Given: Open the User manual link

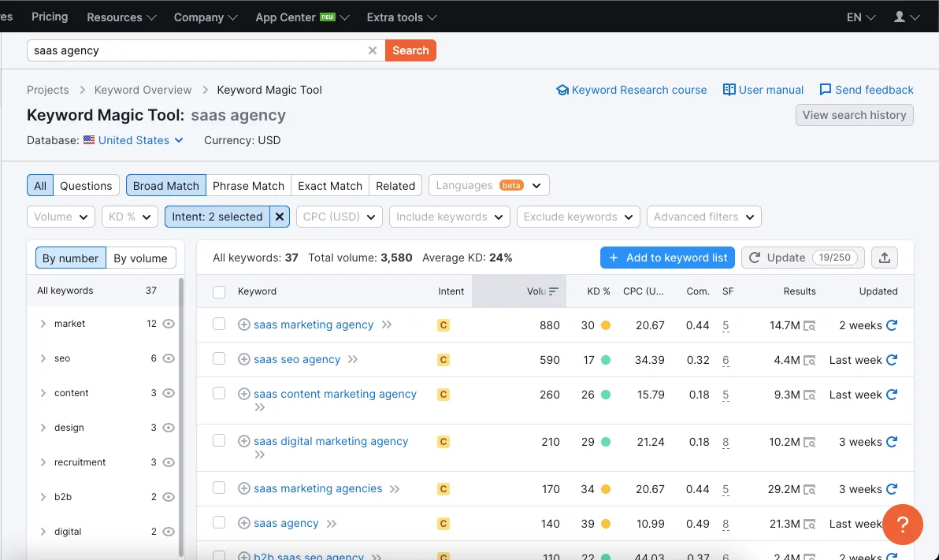Looking at the screenshot, I should (x=763, y=90).
